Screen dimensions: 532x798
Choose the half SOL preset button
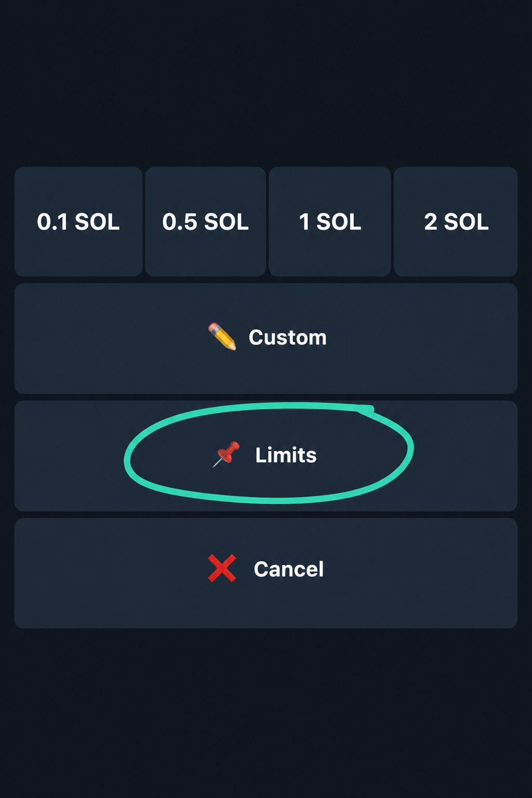click(206, 221)
